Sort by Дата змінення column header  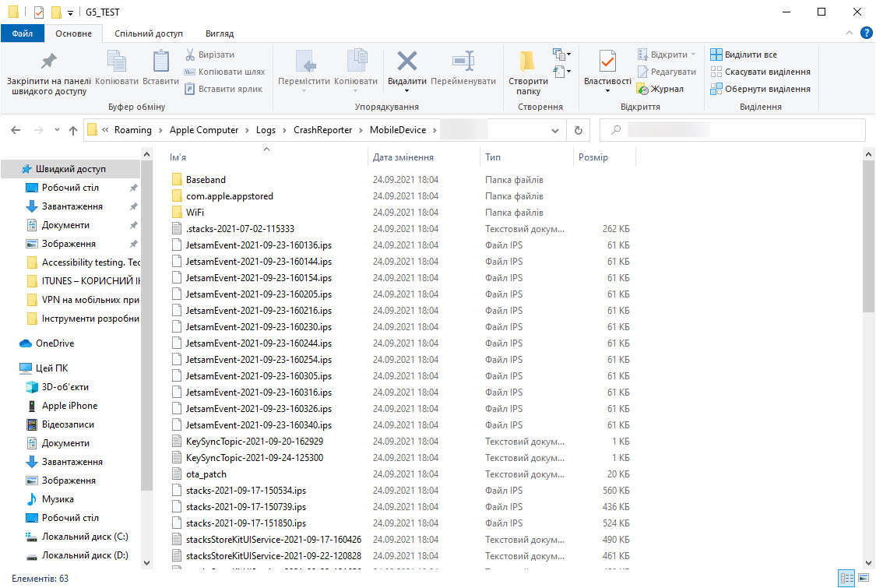pos(424,157)
